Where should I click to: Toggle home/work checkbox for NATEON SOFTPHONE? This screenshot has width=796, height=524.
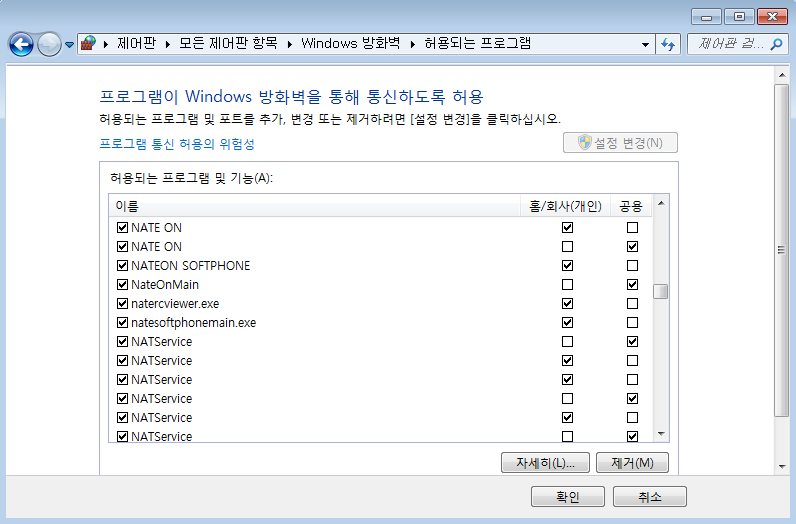click(568, 266)
